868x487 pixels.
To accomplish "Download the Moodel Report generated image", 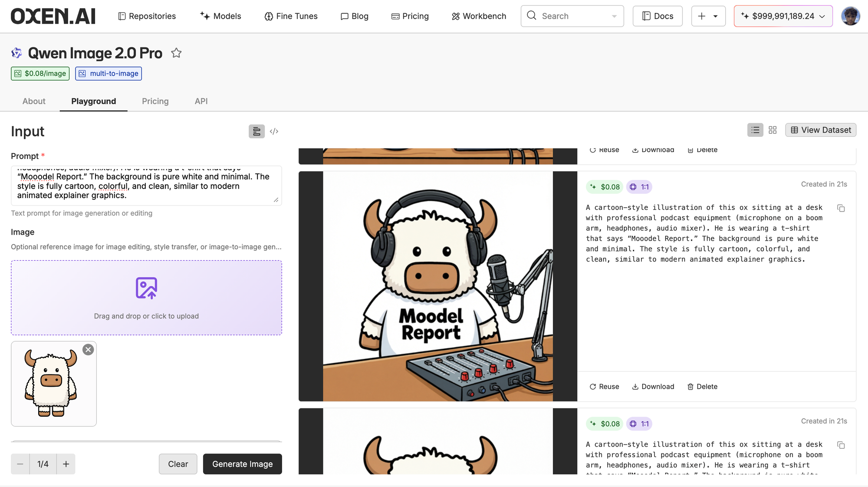I will (653, 387).
